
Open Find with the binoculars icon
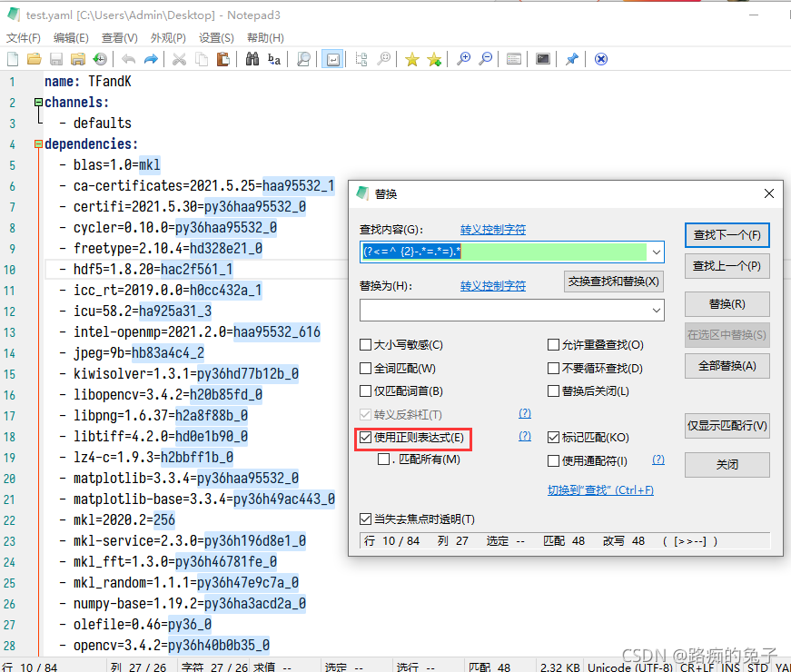[x=252, y=59]
